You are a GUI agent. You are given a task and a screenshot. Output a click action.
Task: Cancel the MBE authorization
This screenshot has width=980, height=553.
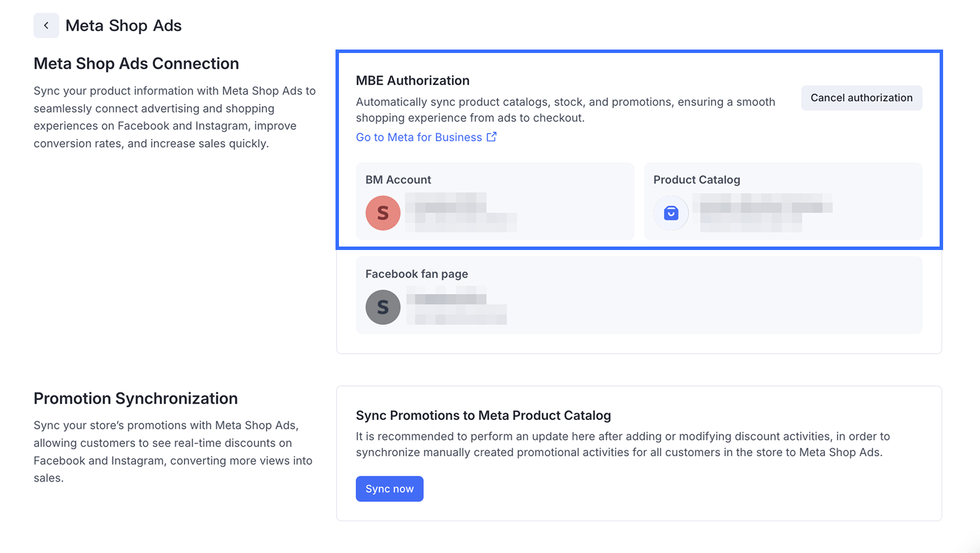tap(861, 98)
